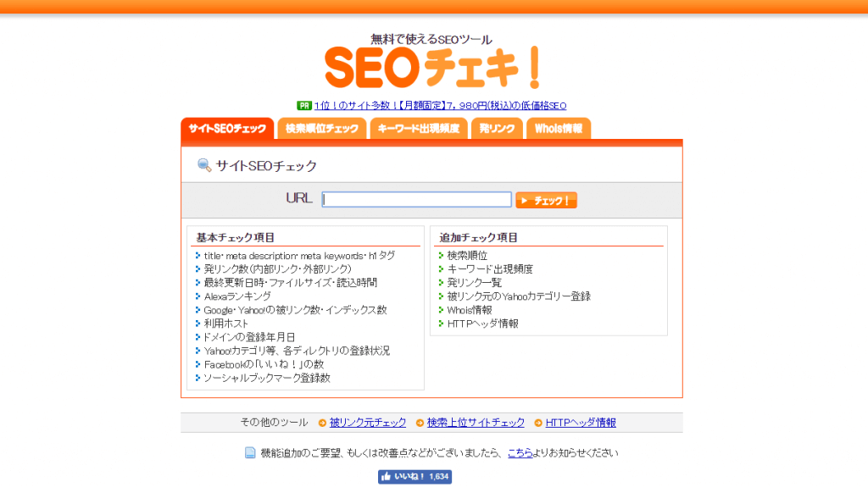Click the 追加チェック項目 heading
The width and height of the screenshot is (868, 487).
(x=478, y=237)
